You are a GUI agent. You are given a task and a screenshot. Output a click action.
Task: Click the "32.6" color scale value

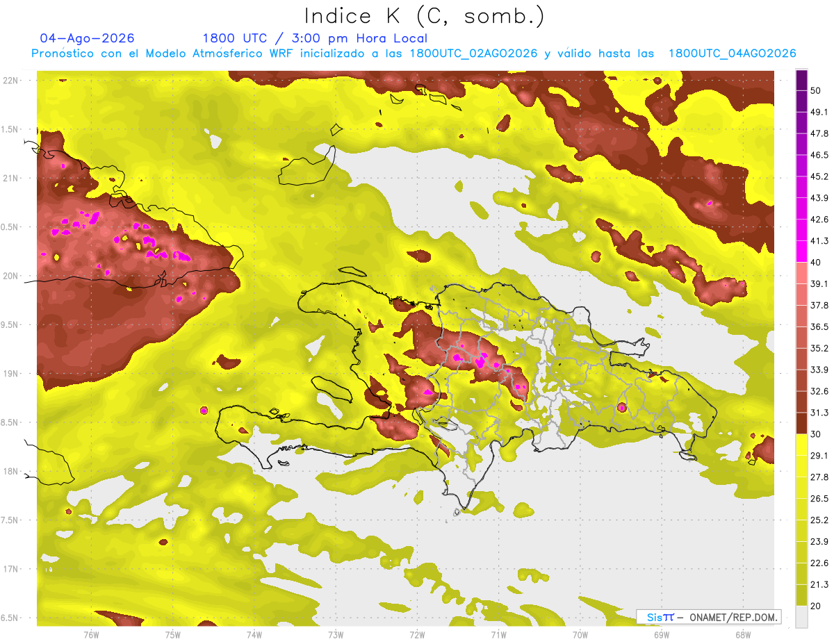(819, 391)
